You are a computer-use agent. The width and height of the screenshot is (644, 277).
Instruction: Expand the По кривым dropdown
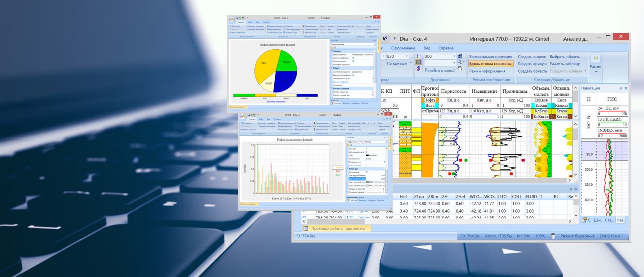coord(410,64)
